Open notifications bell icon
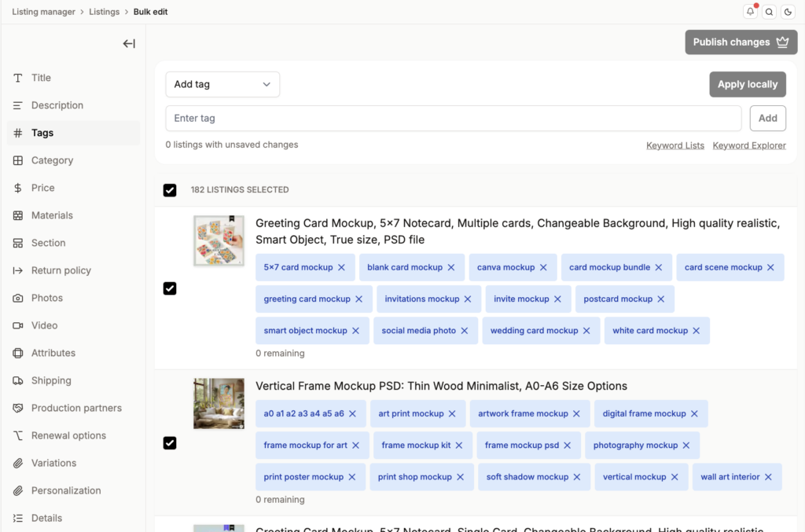Screen dimensions: 805x532 [750, 12]
